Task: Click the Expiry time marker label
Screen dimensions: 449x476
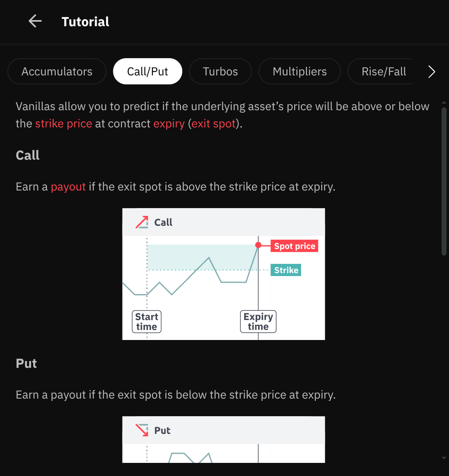Action: pyautogui.click(x=258, y=322)
